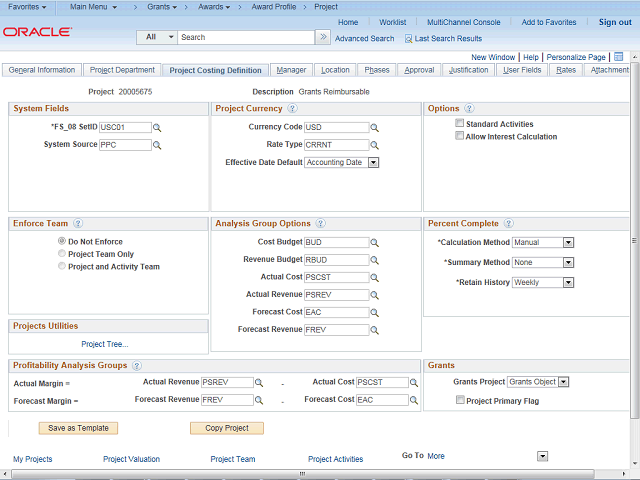This screenshot has width=640, height=480.
Task: Open the Retain History dropdown
Action: [567, 282]
